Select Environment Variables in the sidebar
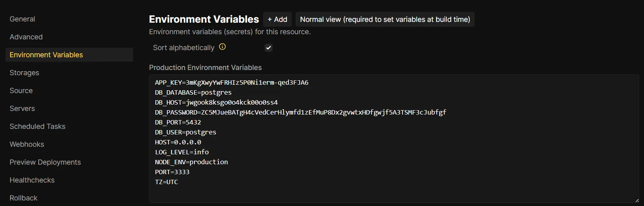644x206 pixels. click(x=46, y=55)
